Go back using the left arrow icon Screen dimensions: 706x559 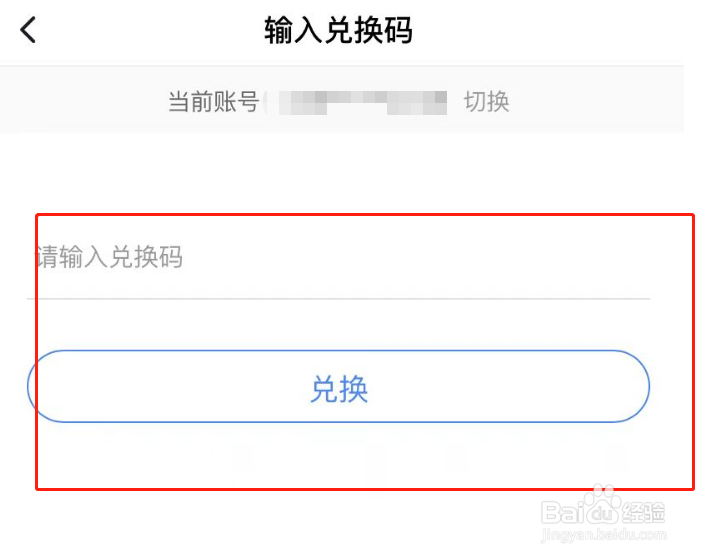[28, 30]
